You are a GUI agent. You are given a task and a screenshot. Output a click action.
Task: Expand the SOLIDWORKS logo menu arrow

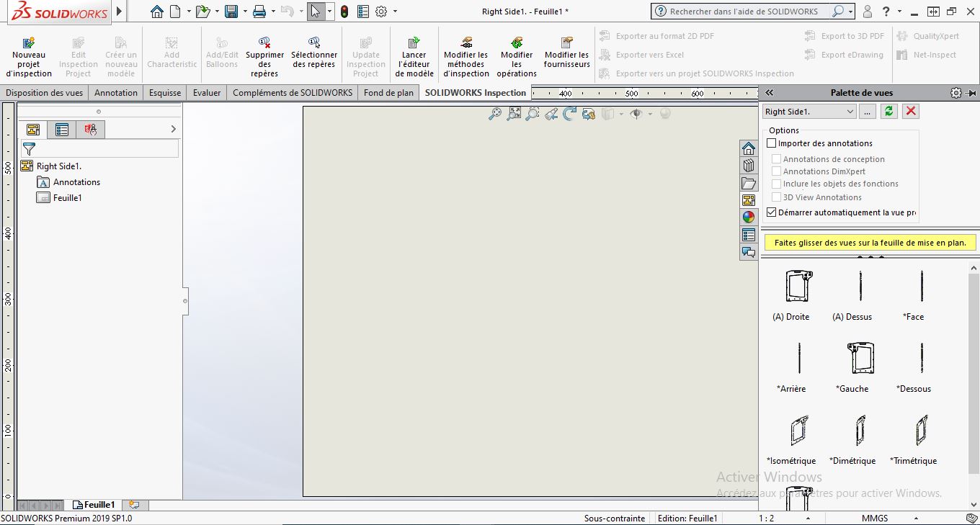click(120, 12)
